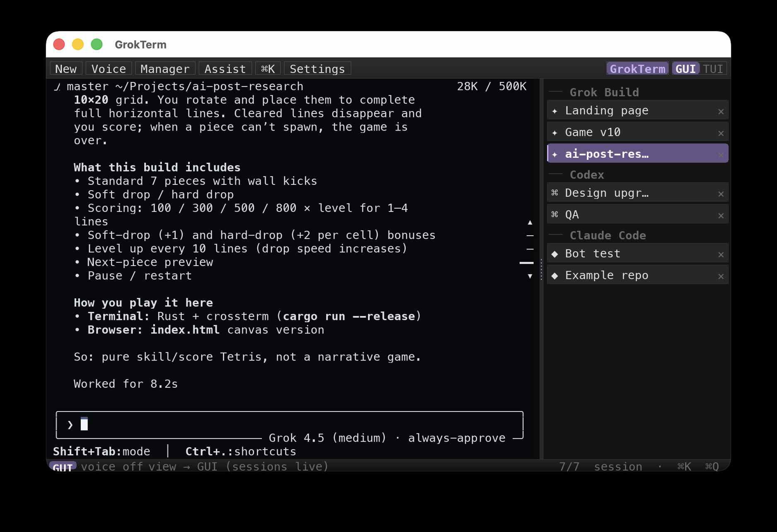This screenshot has height=532, width=777.
Task: Click the master branch path text
Action: coord(185,86)
